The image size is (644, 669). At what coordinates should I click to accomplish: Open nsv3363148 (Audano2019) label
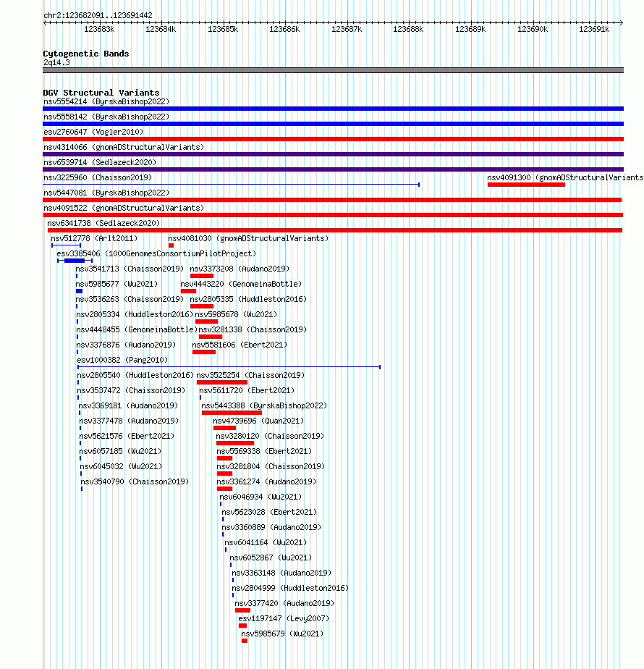point(281,573)
